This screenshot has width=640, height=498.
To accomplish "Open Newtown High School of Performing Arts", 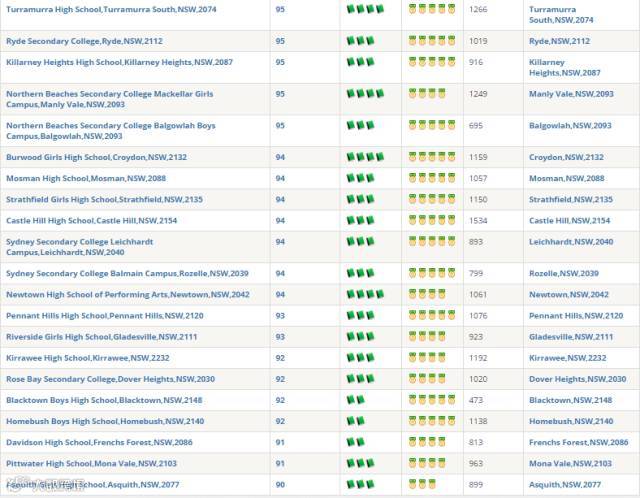I will [x=128, y=295].
